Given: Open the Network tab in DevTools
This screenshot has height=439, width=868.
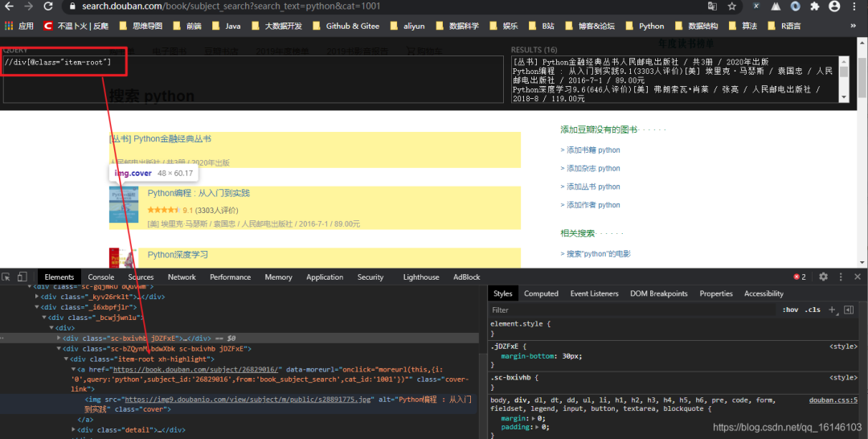Looking at the screenshot, I should (x=182, y=277).
